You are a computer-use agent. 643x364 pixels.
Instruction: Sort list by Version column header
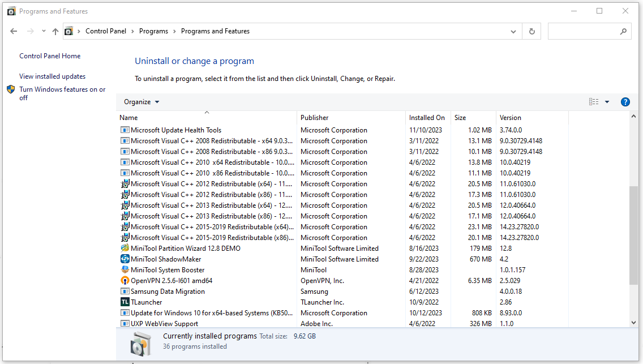[532, 118]
